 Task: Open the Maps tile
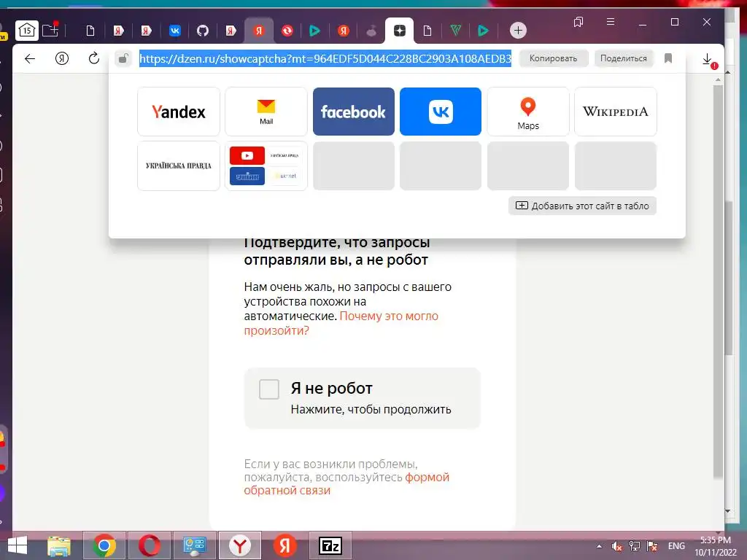[528, 112]
